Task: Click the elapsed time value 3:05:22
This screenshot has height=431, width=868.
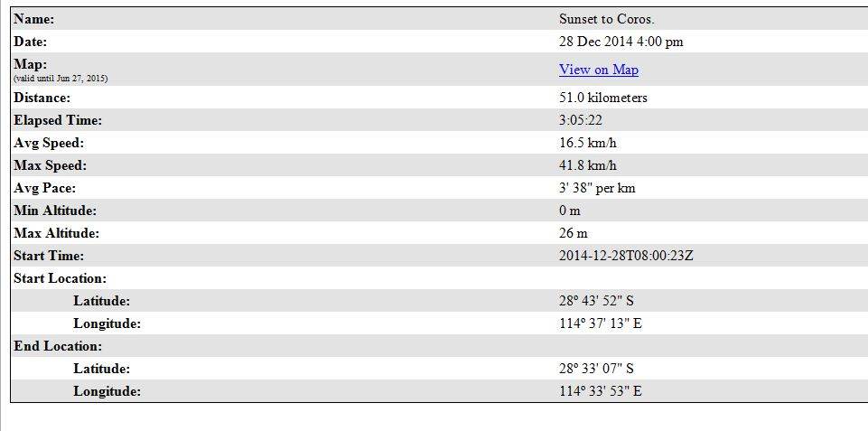Action: (583, 120)
